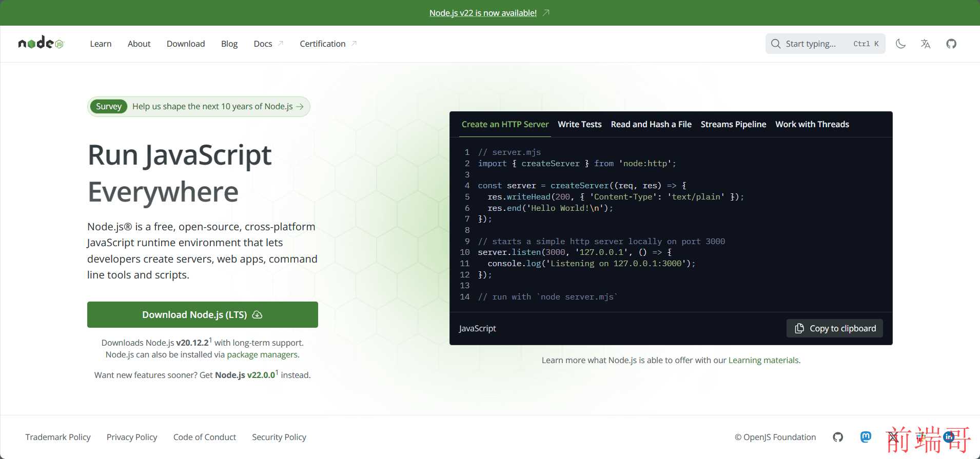Open the Blog nav item
980x459 pixels.
229,44
